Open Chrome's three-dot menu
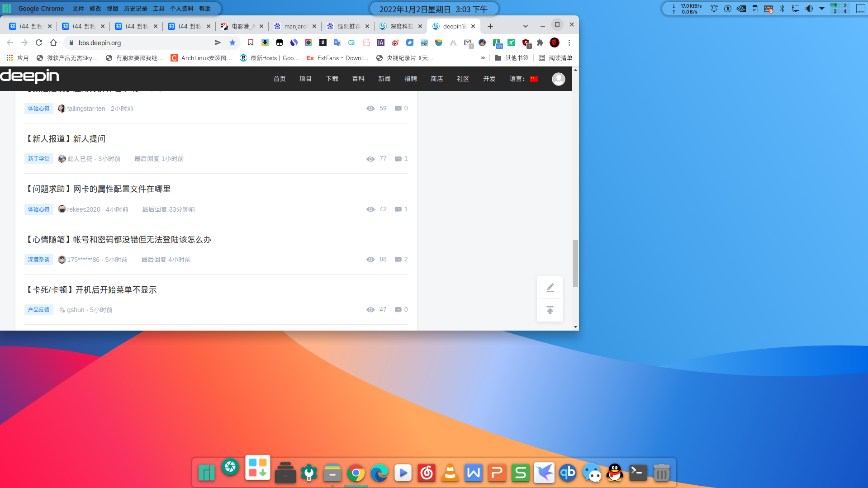Viewport: 868px width, 488px height. point(569,43)
